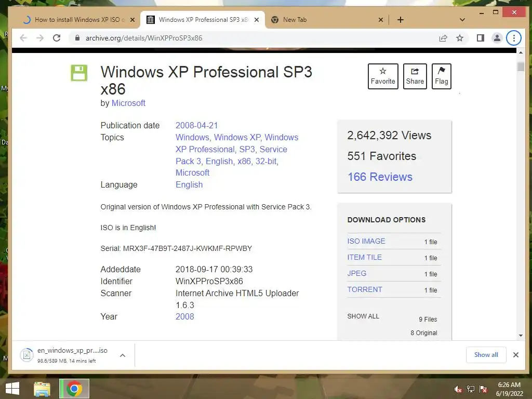Open the Microsoft author link
532x399 pixels.
point(128,103)
